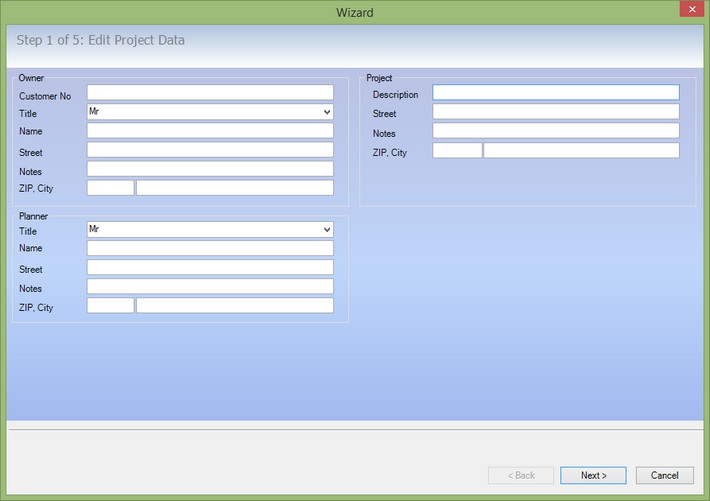Click the Owner City input field
The height and width of the screenshot is (501, 710).
click(235, 188)
